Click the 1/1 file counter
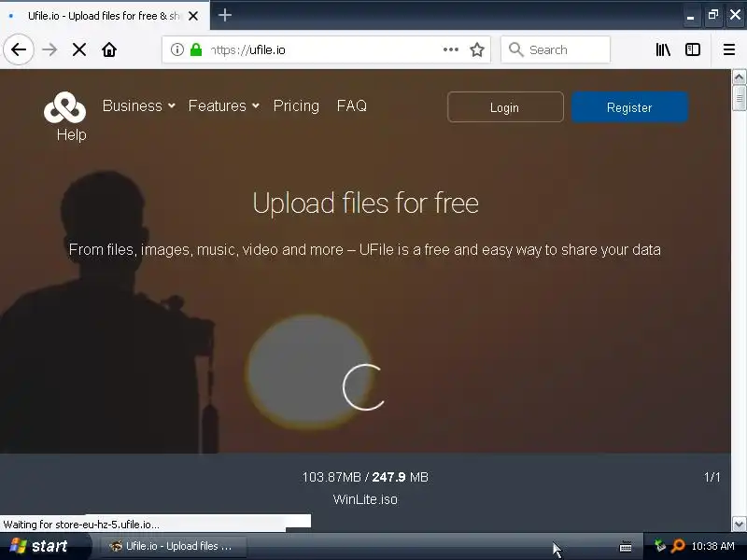Image resolution: width=747 pixels, height=560 pixels. click(712, 477)
